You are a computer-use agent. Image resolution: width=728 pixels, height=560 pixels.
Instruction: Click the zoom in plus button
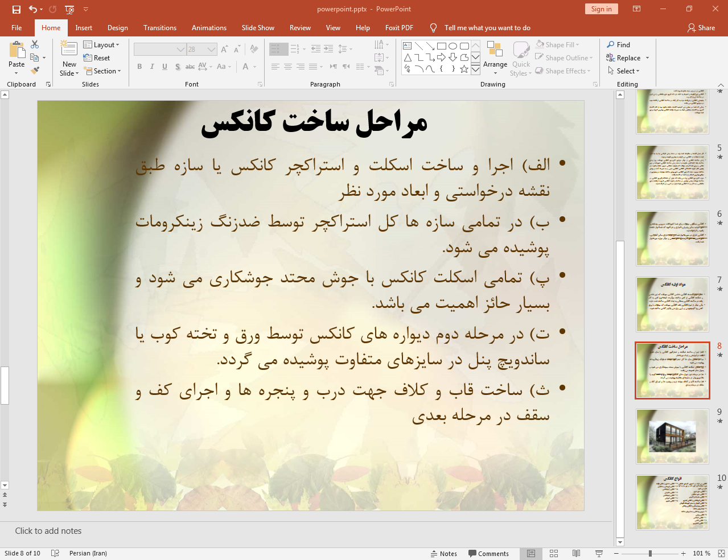[683, 553]
